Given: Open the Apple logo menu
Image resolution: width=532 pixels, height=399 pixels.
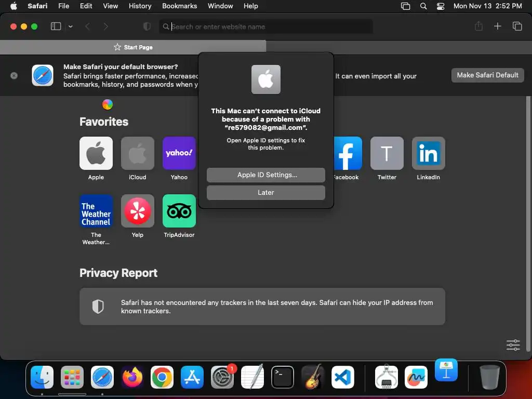Looking at the screenshot, I should coord(14,6).
